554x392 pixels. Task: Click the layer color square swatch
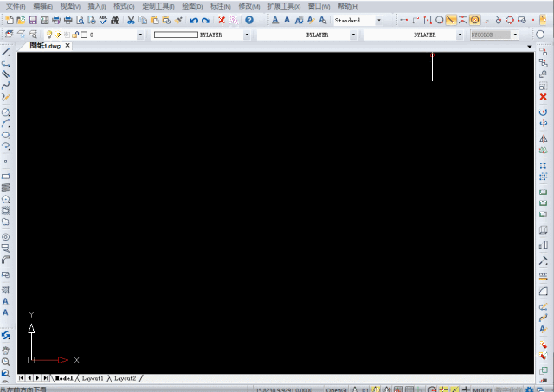(x=84, y=35)
